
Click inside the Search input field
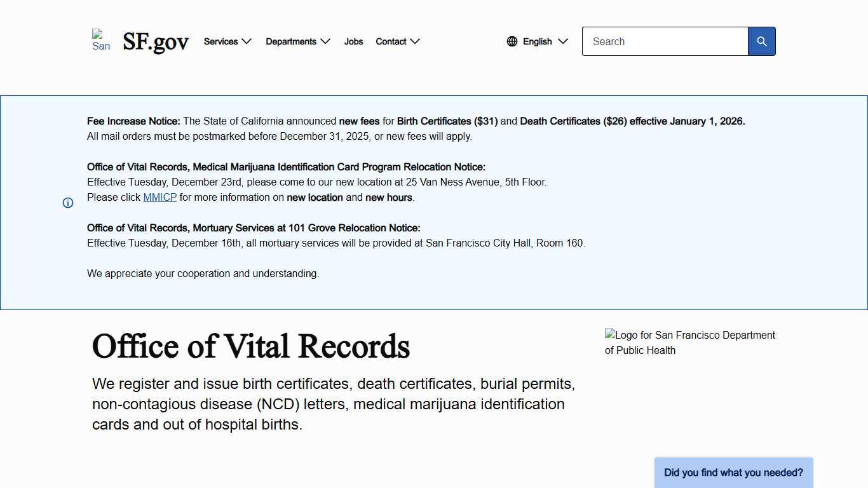point(665,41)
